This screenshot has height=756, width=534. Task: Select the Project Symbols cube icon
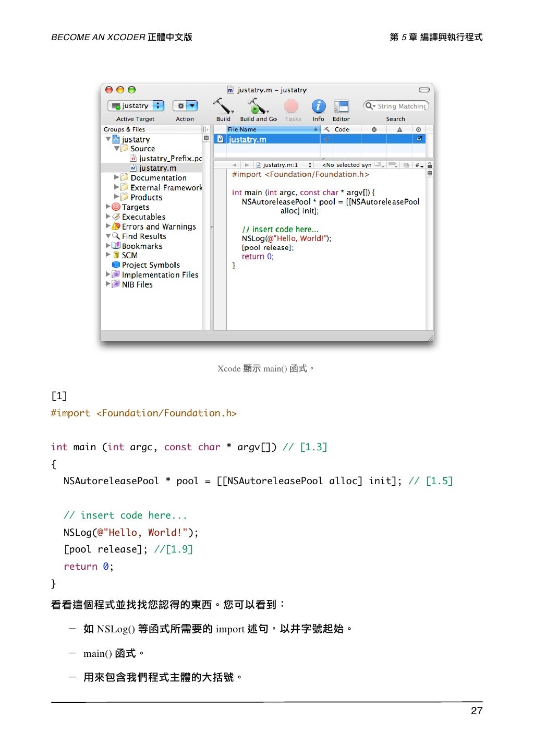116,265
